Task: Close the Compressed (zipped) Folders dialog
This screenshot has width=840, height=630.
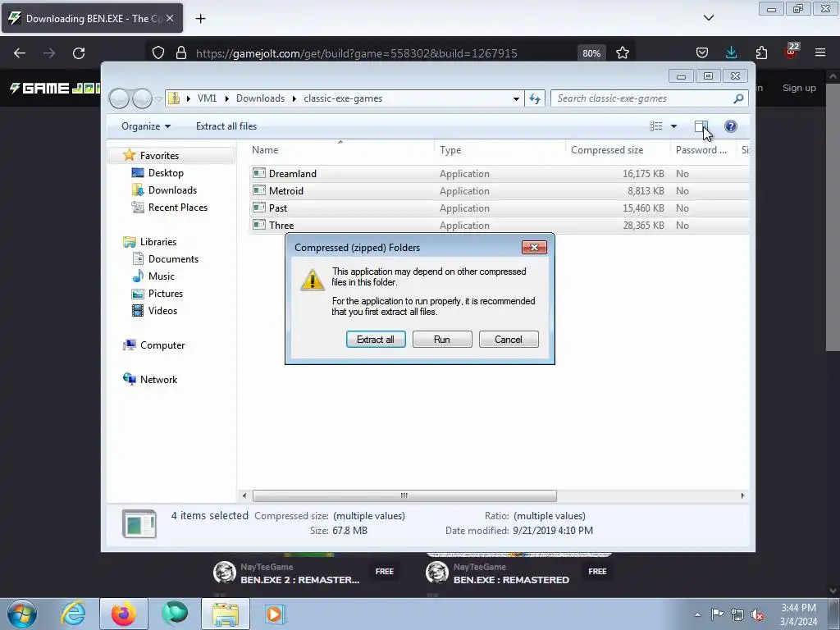Action: pos(534,247)
